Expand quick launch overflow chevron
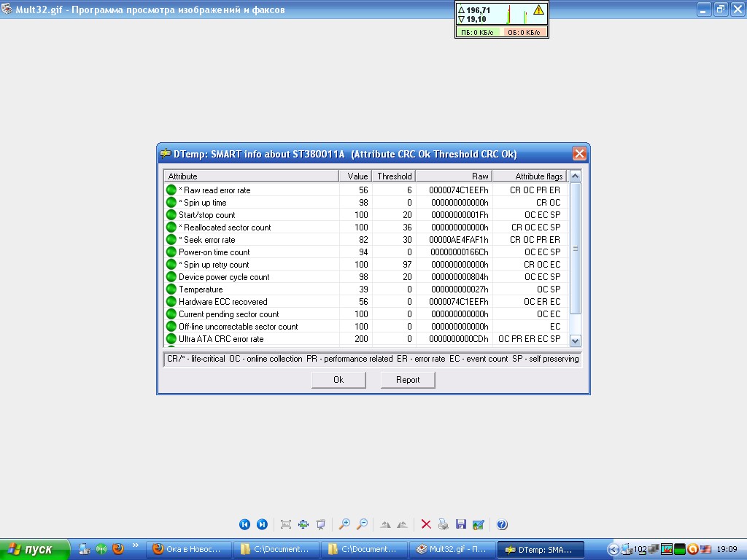Viewport: 747px width, 560px height. click(x=135, y=545)
